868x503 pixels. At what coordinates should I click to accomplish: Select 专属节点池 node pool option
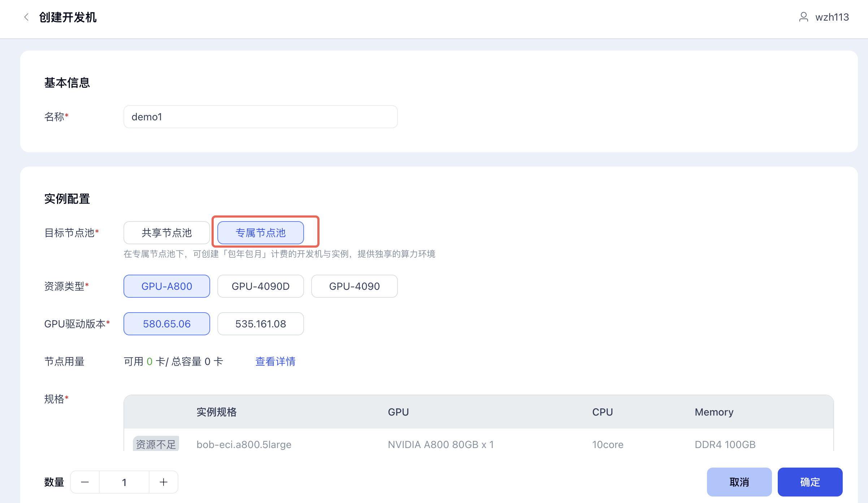pyautogui.click(x=260, y=233)
